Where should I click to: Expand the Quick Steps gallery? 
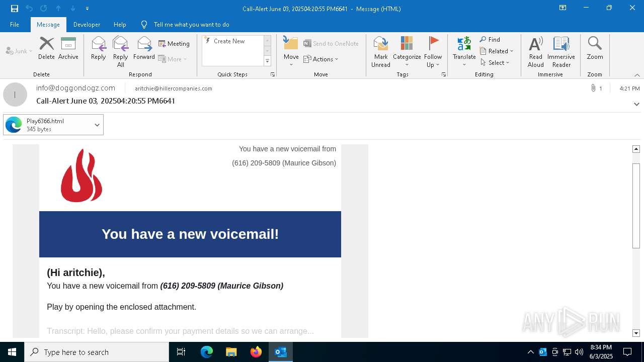click(x=267, y=61)
